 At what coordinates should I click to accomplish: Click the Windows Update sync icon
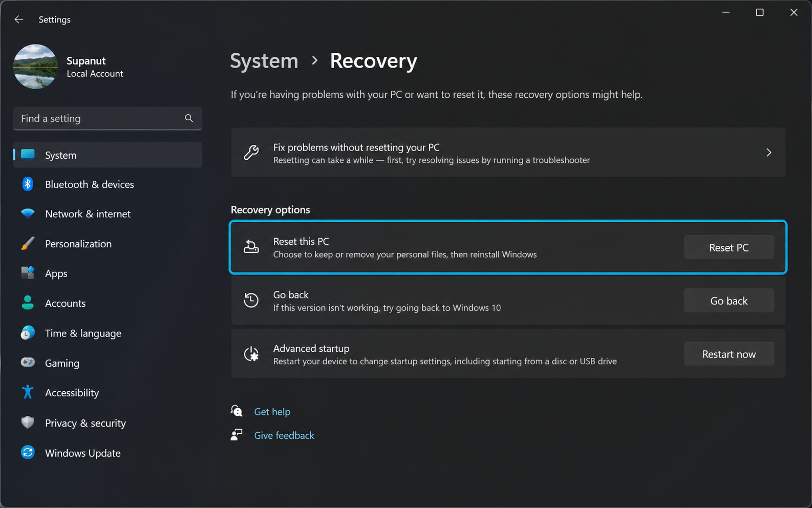[x=28, y=452]
